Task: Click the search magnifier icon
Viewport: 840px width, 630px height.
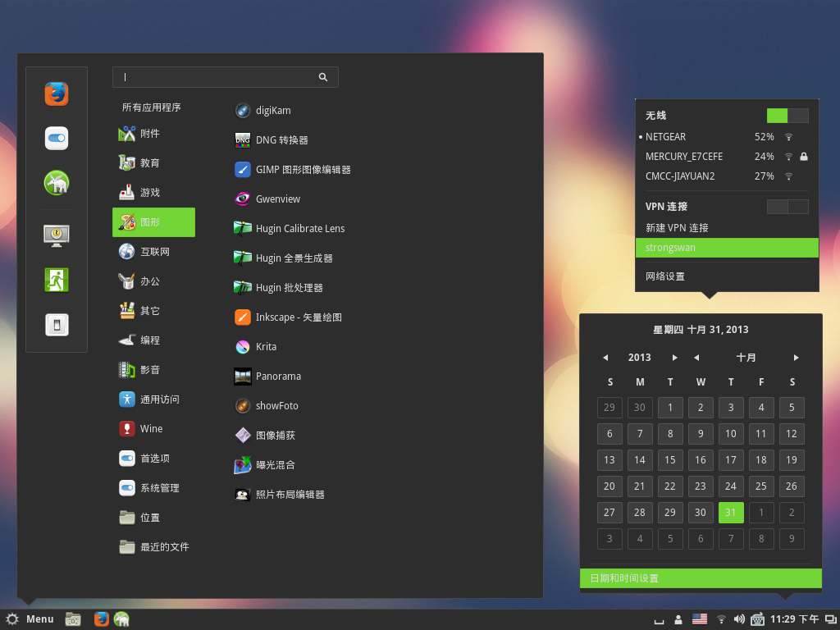Action: tap(323, 77)
